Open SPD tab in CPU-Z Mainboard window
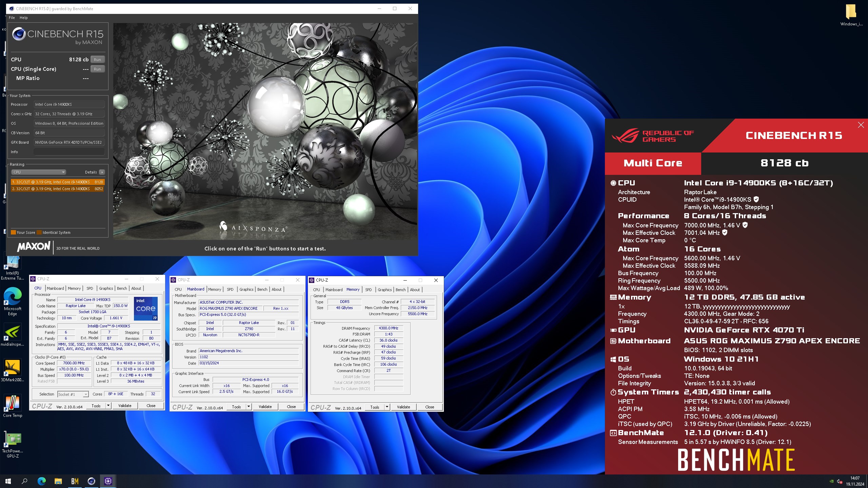The image size is (868, 488). click(x=230, y=289)
